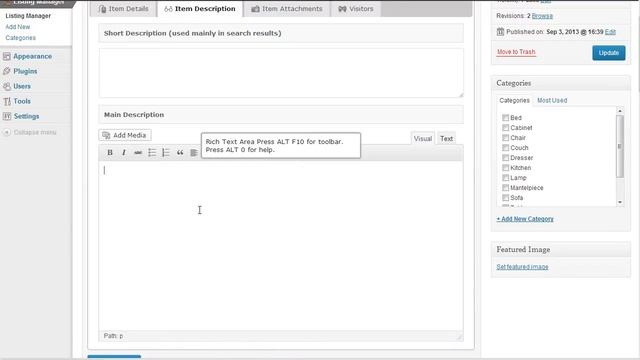Edit the published date

coord(610,32)
